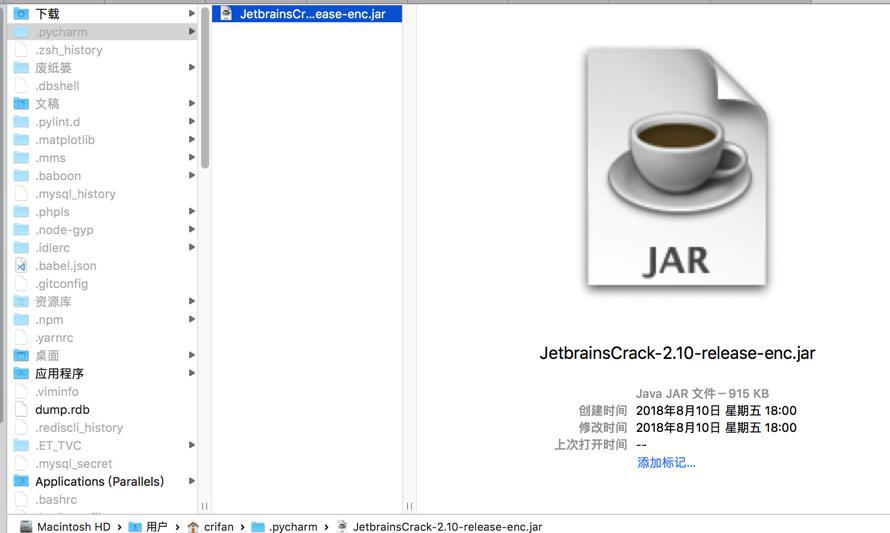Viewport: 890px width, 533px height.
Task: Click the 添加标记... link
Action: click(x=666, y=463)
